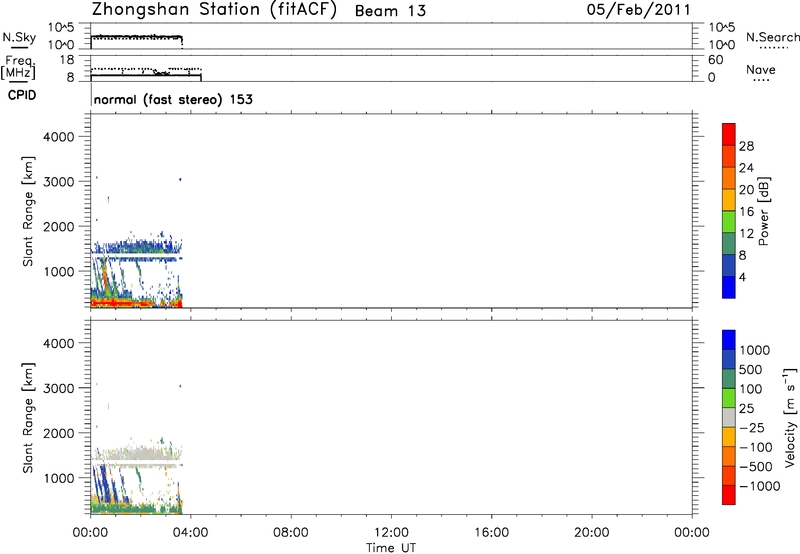The height and width of the screenshot is (554, 800).
Task: Click the "CPID" row label
Action: click(22, 95)
